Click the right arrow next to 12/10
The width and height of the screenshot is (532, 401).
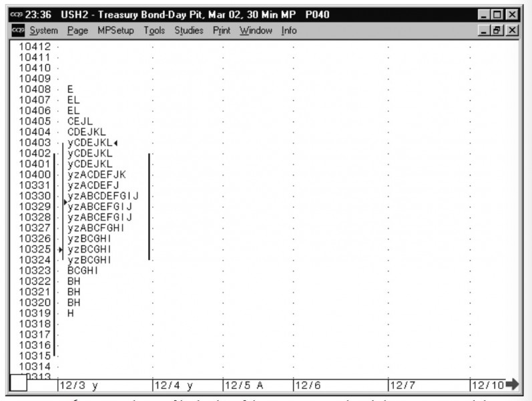coord(512,384)
